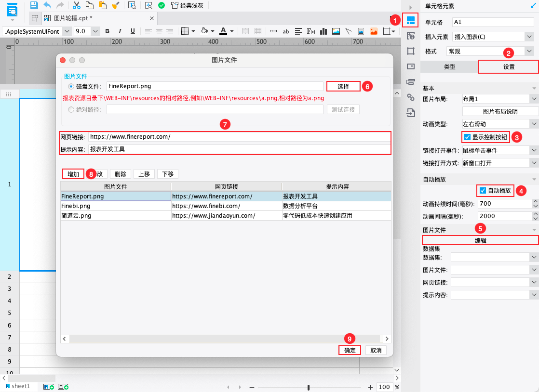Select the 简道云.png table row

(226, 216)
